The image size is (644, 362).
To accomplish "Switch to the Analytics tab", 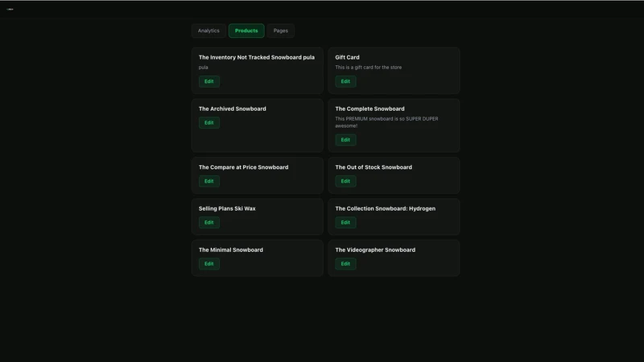I will click(208, 31).
